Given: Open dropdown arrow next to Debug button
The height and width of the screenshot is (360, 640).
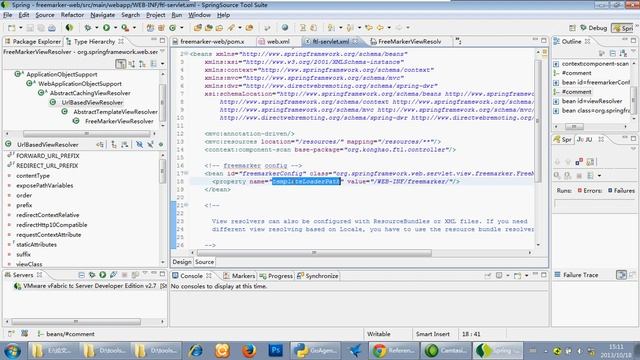Looking at the screenshot, I should [x=97, y=28].
